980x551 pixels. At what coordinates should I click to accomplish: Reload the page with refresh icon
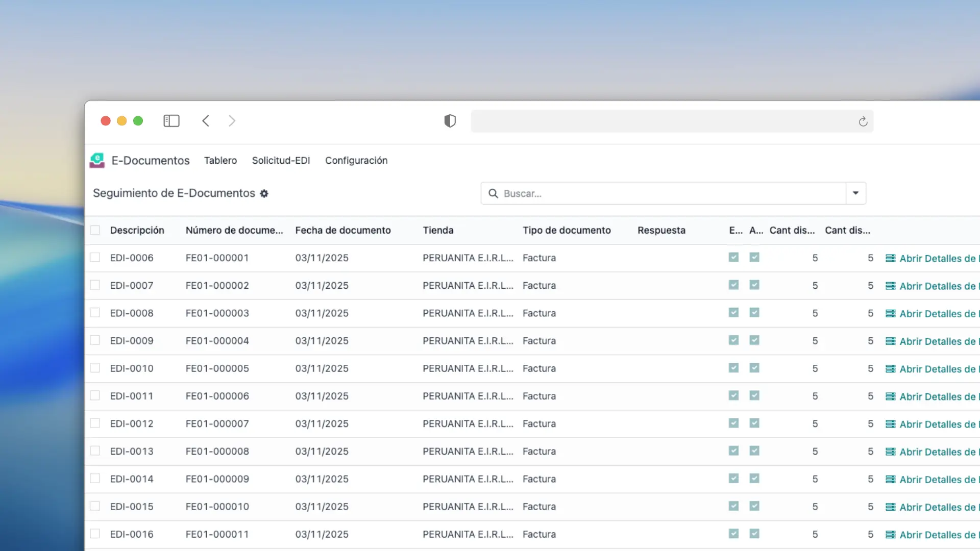(863, 121)
